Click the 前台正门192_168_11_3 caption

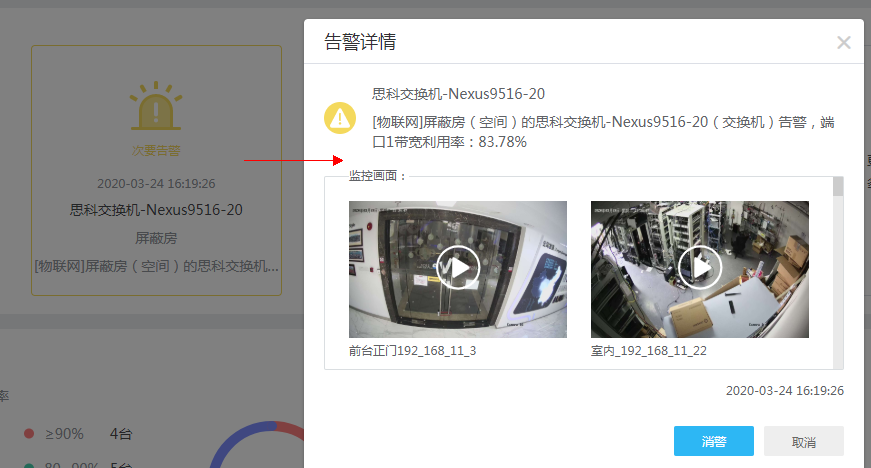pyautogui.click(x=412, y=351)
